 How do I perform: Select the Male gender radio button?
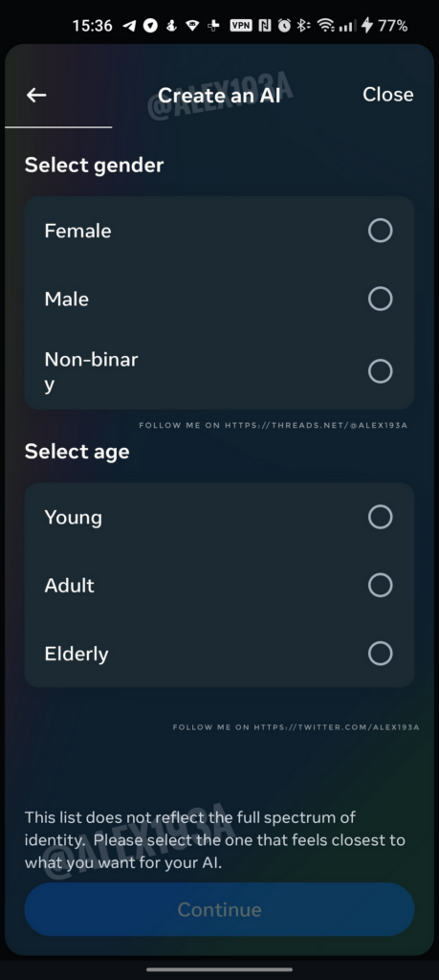point(380,299)
